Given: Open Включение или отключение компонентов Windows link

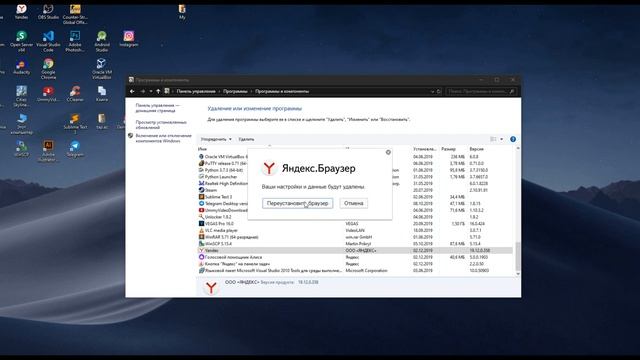Looking at the screenshot, I should [163, 138].
